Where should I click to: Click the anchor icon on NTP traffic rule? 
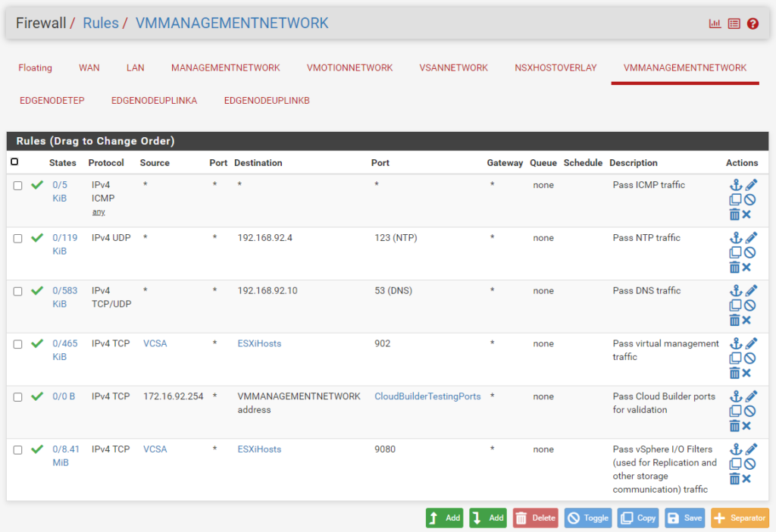pos(735,238)
